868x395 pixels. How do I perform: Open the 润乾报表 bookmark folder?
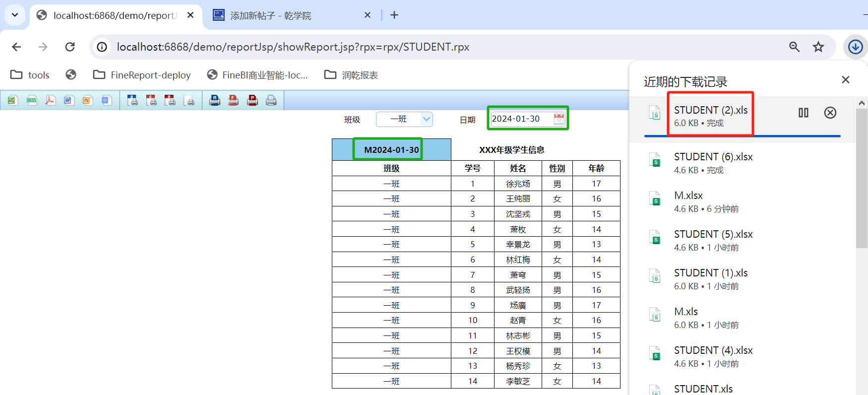(x=351, y=75)
